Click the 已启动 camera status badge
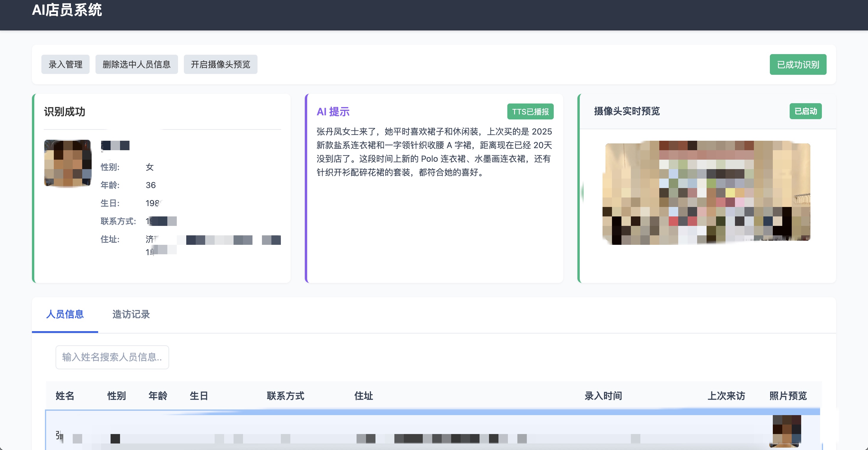 pyautogui.click(x=805, y=111)
